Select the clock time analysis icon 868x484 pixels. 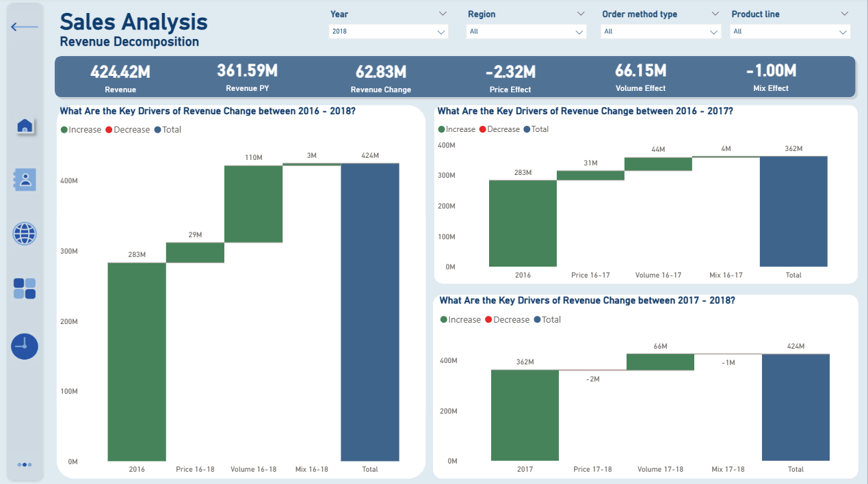point(25,347)
